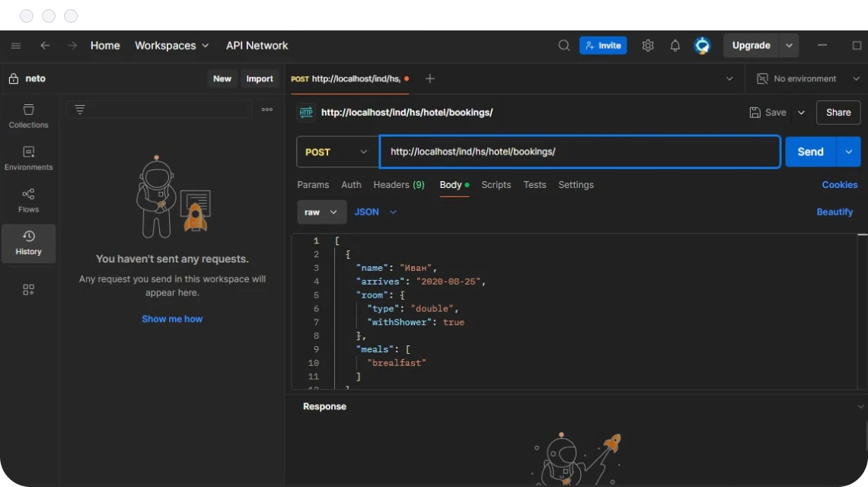Click the search magnifier icon in header
The width and height of the screenshot is (868, 487).
[563, 46]
